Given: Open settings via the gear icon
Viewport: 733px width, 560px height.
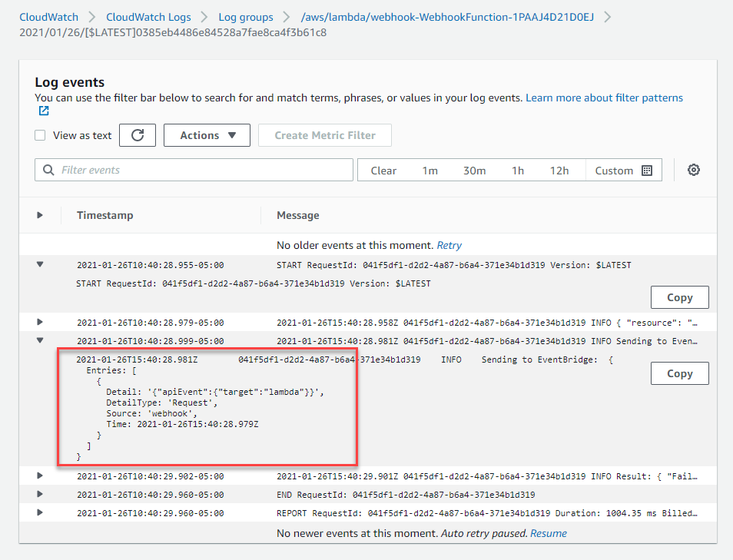Looking at the screenshot, I should [693, 170].
